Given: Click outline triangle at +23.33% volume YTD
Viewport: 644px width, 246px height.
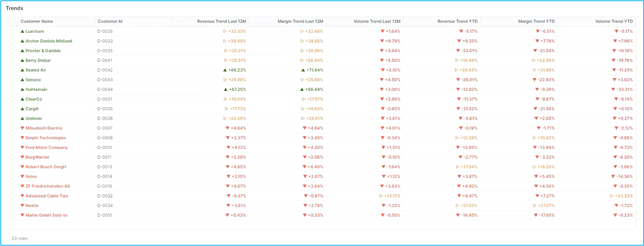Looking at the screenshot, I should (612, 196).
